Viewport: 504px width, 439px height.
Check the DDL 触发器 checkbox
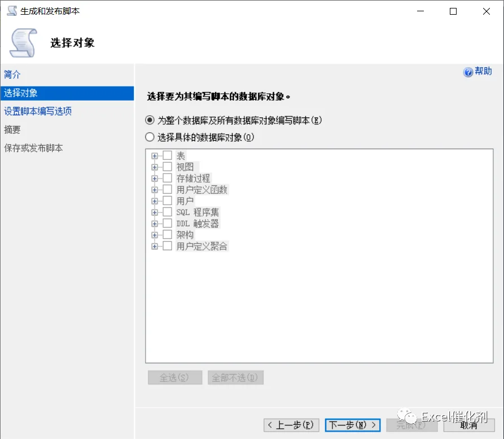[x=167, y=223]
